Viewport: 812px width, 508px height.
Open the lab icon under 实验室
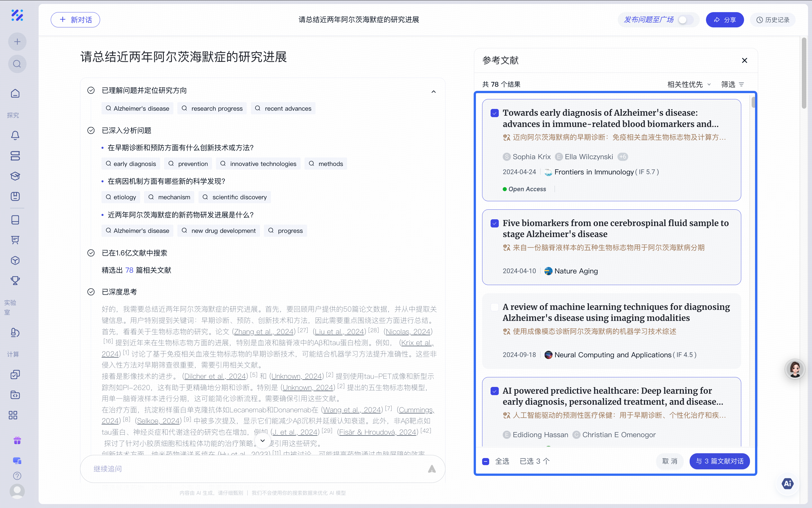pyautogui.click(x=15, y=333)
